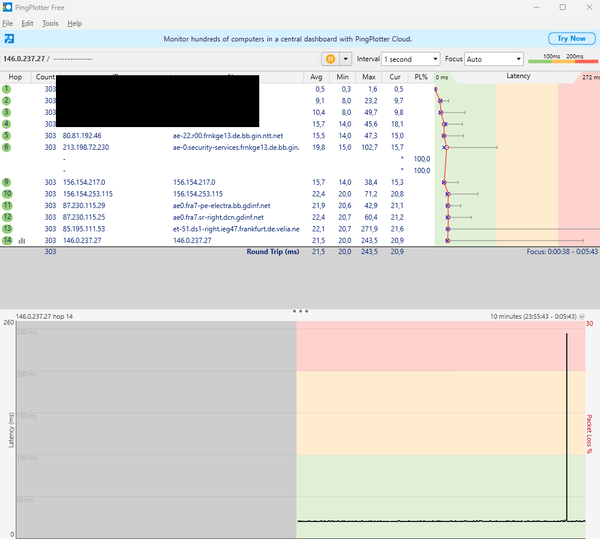Maximize the PingPlotter window
Screen dimensions: 600x539
(562, 7)
